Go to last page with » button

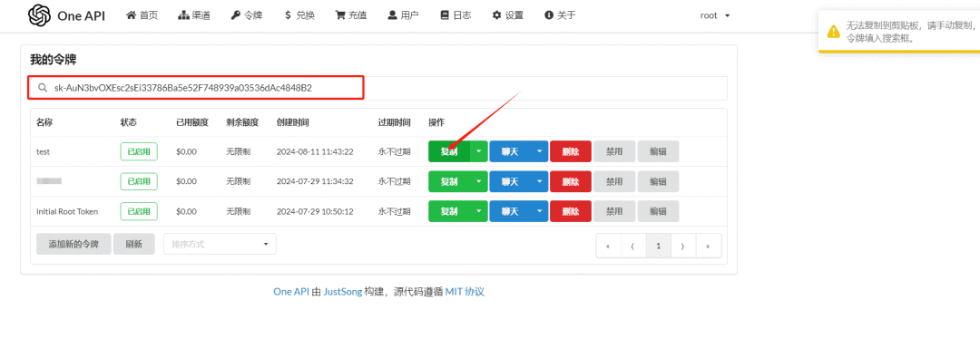coord(708,246)
